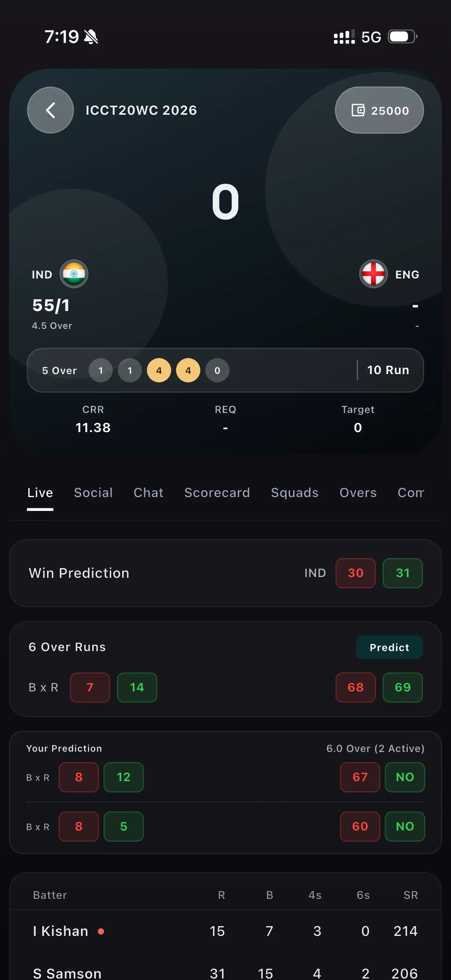Click the red striker dot beside I Kishan
The height and width of the screenshot is (980, 451).
coord(101,931)
